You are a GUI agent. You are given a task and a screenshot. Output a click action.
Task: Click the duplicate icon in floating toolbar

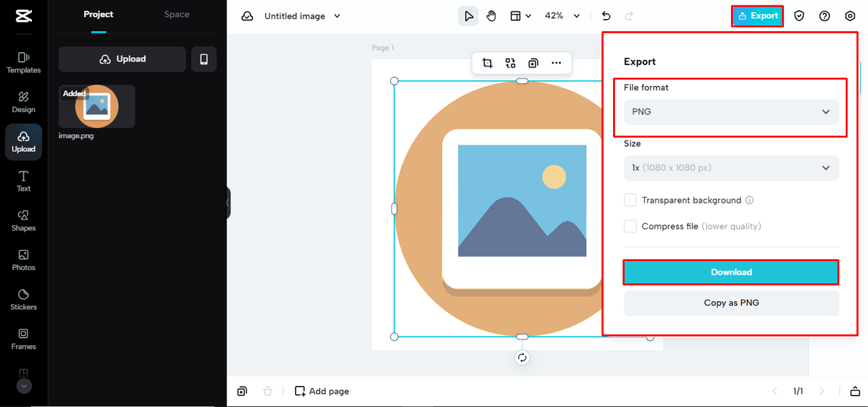pyautogui.click(x=534, y=63)
